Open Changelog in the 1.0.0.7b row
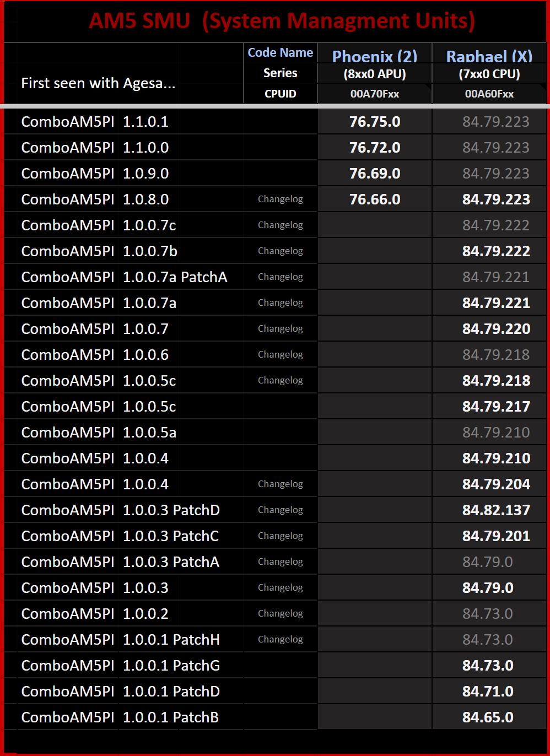Image resolution: width=550 pixels, height=756 pixels. click(280, 251)
